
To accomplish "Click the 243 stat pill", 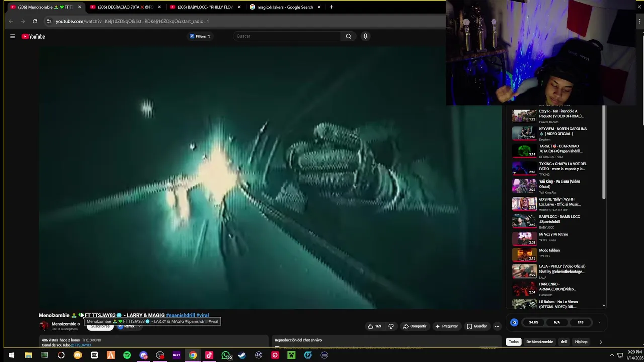I will [580, 322].
